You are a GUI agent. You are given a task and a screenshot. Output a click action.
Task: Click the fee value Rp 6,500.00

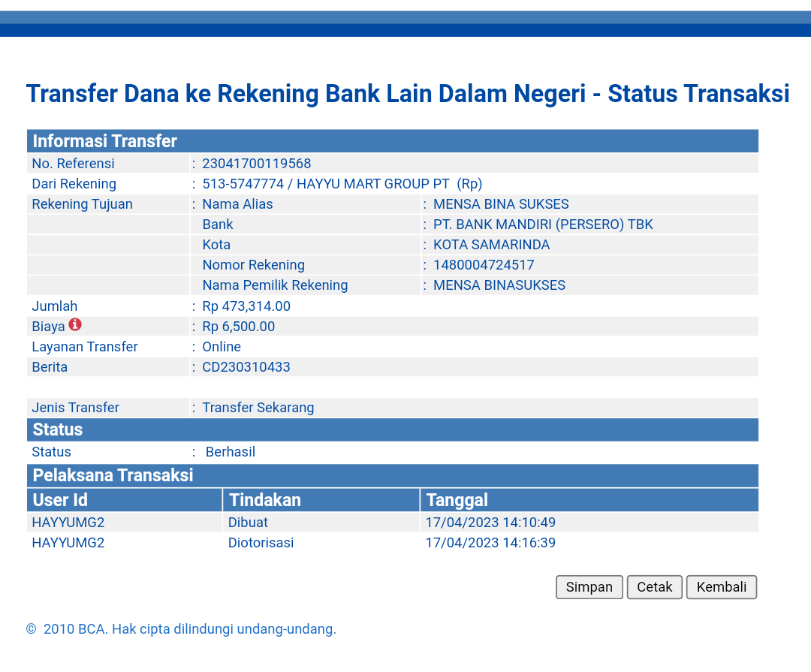(x=238, y=327)
